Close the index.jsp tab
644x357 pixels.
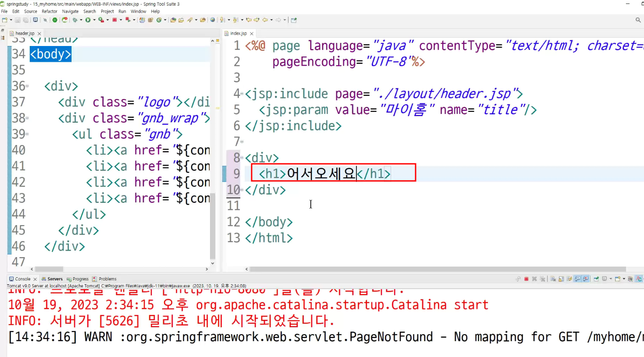(x=252, y=33)
